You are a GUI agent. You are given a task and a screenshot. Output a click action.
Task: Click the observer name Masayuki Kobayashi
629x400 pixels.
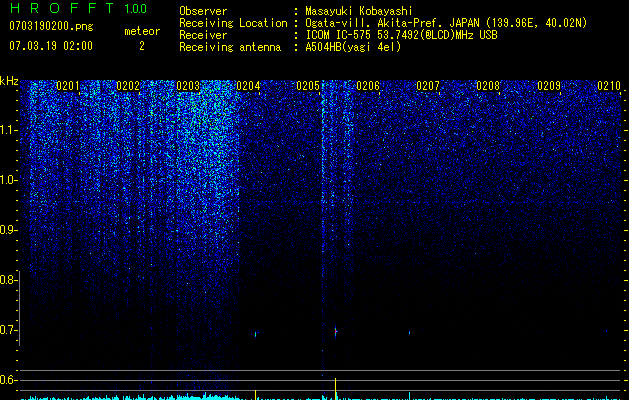[359, 11]
